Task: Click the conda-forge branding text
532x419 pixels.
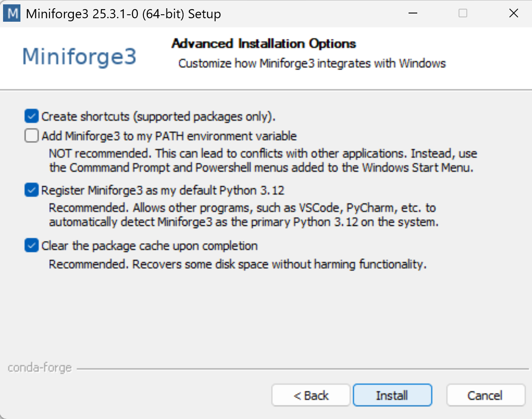Action: (x=40, y=368)
